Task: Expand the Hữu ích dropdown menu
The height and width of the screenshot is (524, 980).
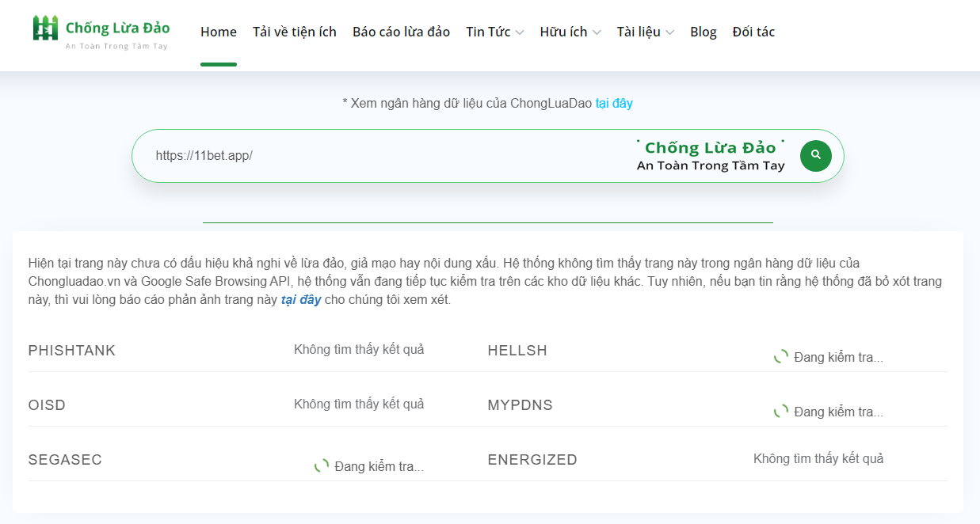Action: 570,32
